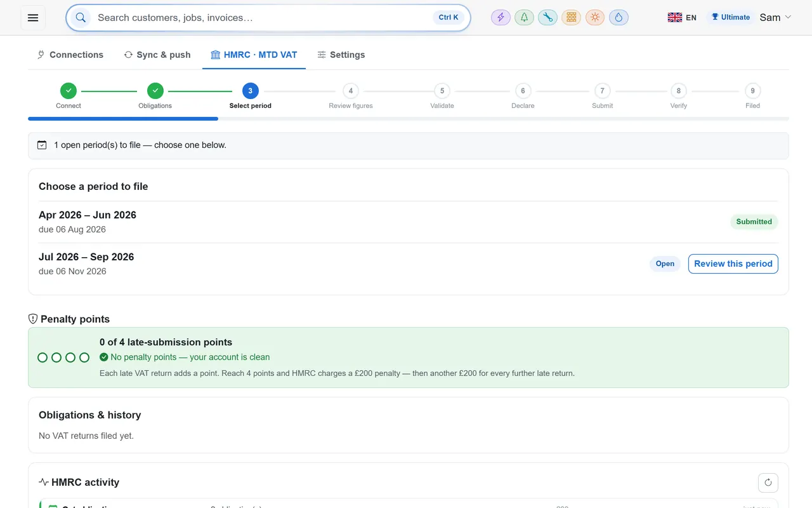Viewport: 812px width, 508px height.
Task: Jump to step 4 Review figures
Action: (x=351, y=91)
